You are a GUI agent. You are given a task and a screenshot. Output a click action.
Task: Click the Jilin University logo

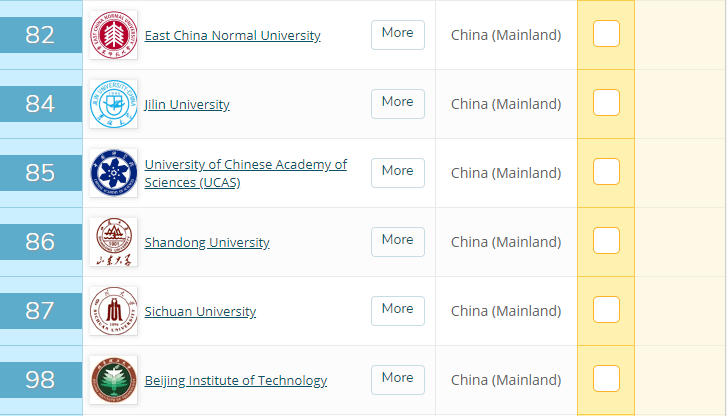tap(113, 104)
